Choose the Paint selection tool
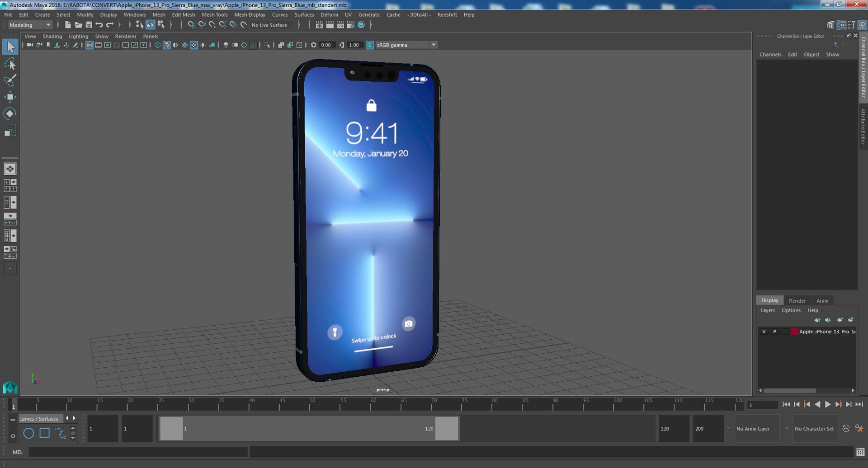The width and height of the screenshot is (868, 468). [10, 80]
